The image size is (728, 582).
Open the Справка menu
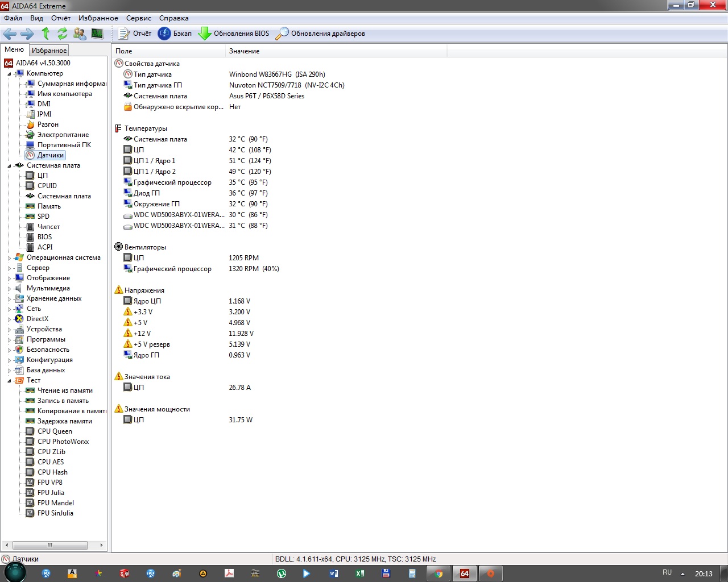pos(174,18)
